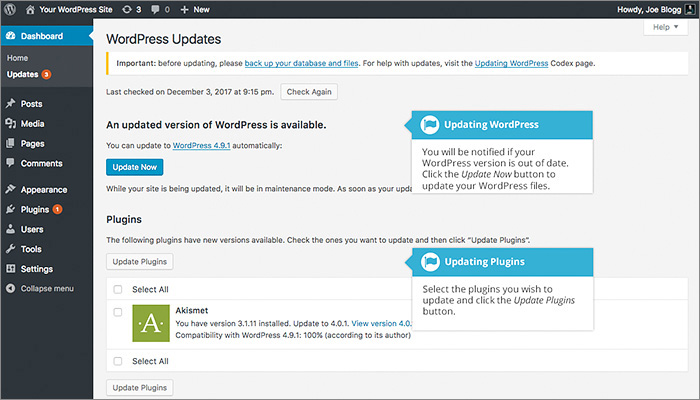This screenshot has height=400, width=700.
Task: Click the Pages icon in sidebar
Action: point(11,143)
